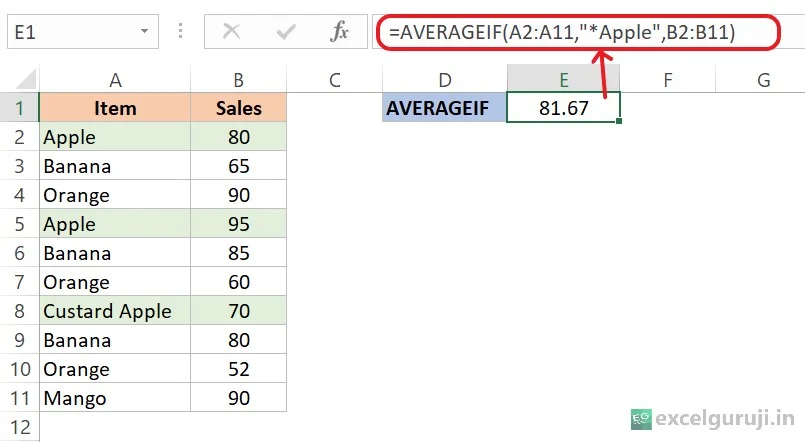Click the Cancel X icon in formula bar
Viewport: 805px width, 442px height.
click(232, 32)
